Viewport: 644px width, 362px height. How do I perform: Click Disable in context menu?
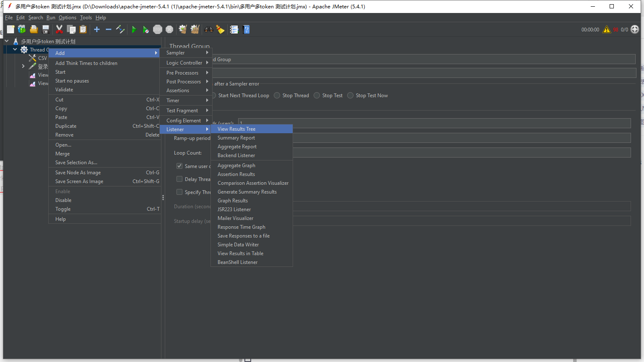105,200
